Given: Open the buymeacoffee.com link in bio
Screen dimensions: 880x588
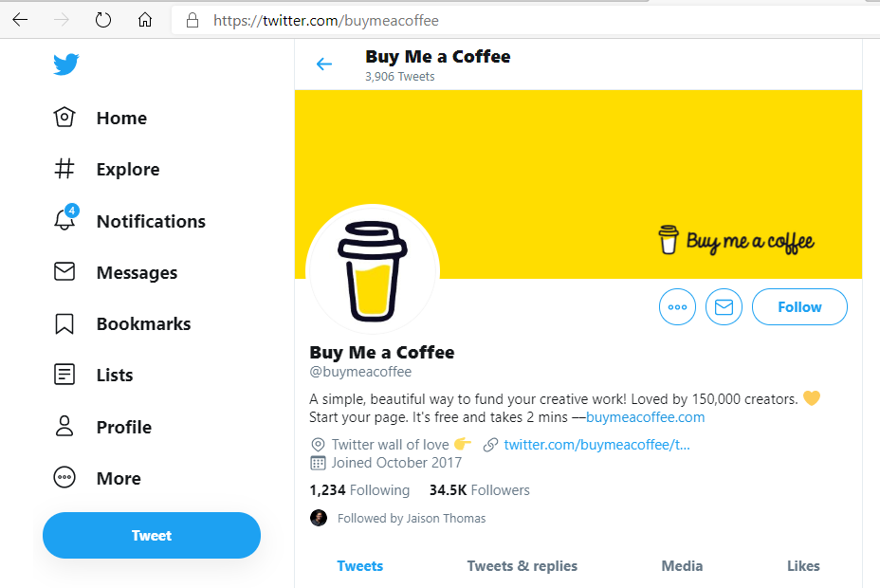Looking at the screenshot, I should click(x=646, y=417).
